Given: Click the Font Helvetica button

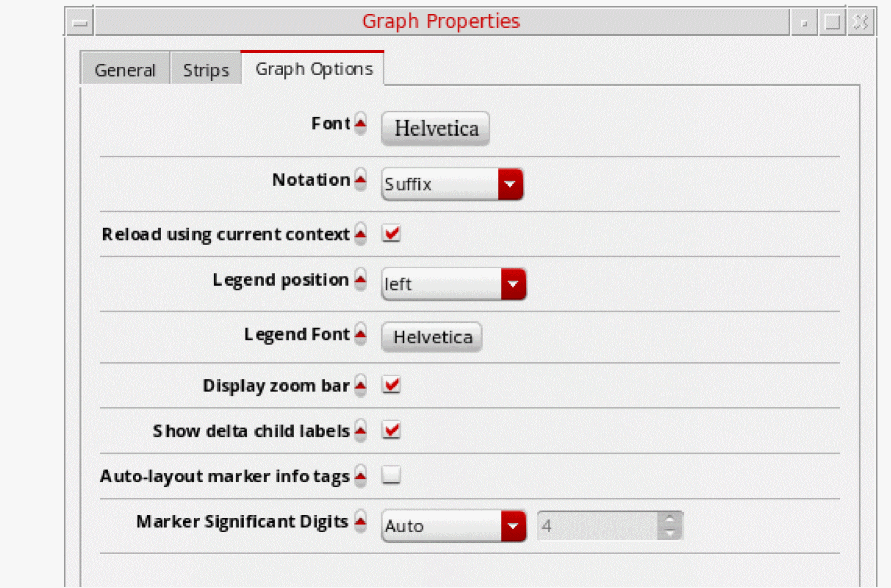Looking at the screenshot, I should coord(436,128).
